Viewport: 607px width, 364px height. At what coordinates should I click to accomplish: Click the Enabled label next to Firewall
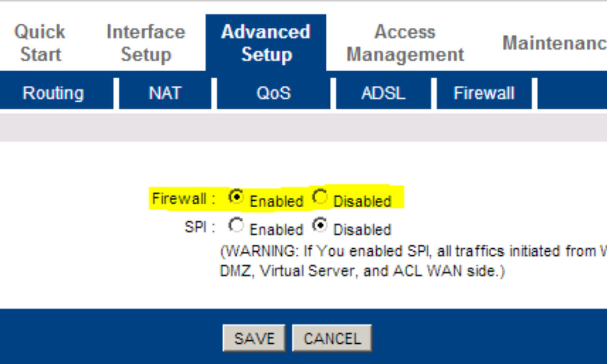point(276,201)
